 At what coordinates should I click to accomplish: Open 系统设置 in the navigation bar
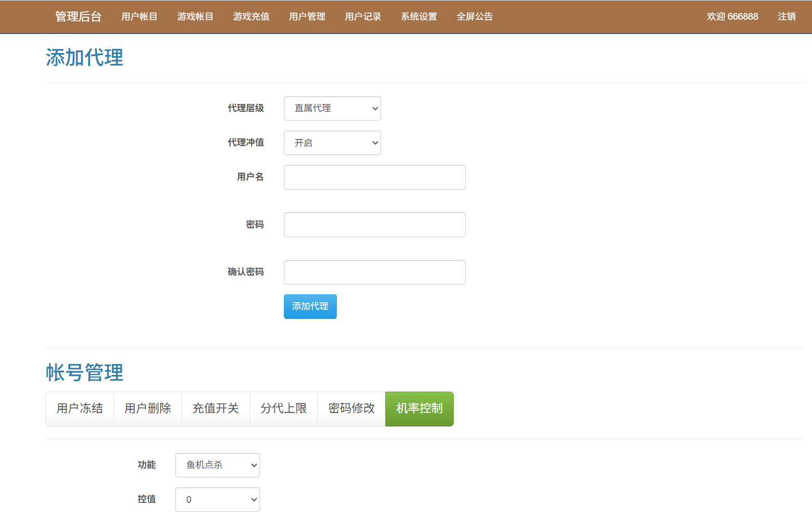click(x=418, y=17)
